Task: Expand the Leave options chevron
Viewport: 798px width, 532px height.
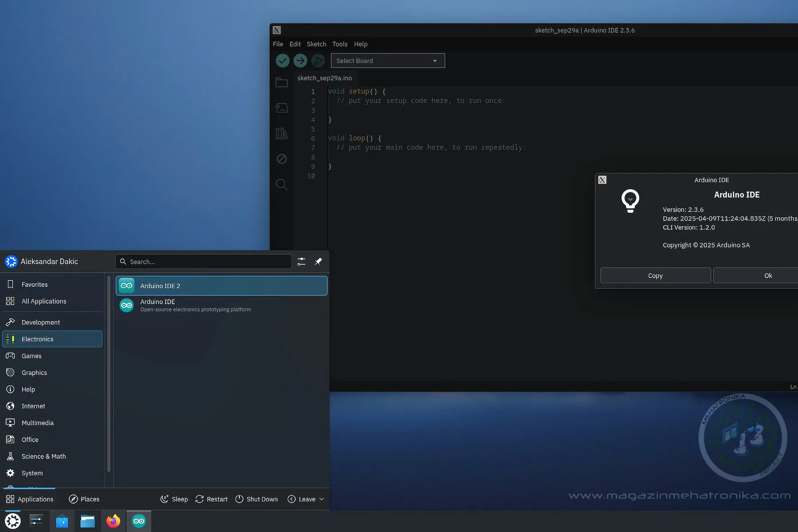Action: (322, 499)
